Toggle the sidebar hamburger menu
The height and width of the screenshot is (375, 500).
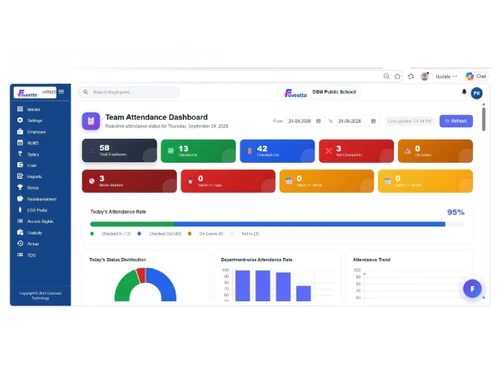[x=61, y=92]
